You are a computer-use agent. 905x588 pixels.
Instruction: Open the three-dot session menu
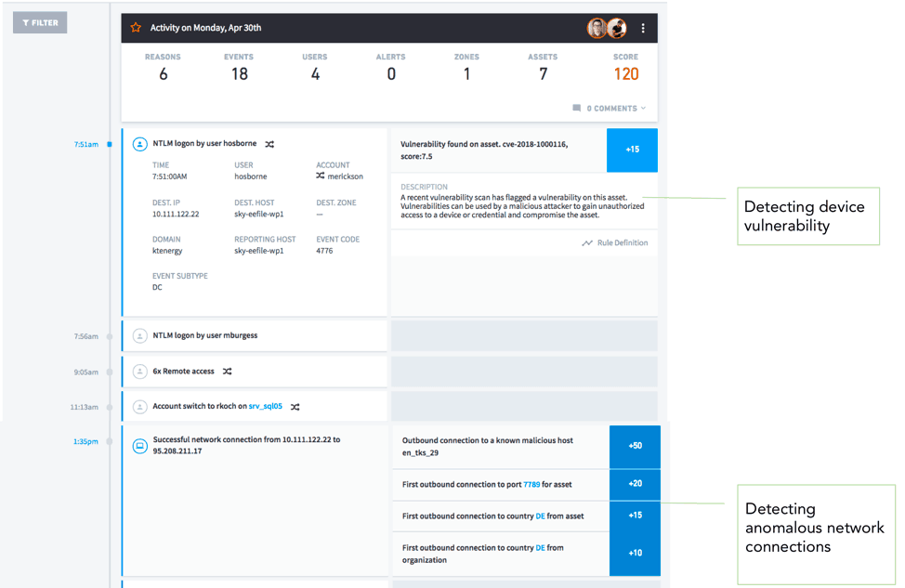[x=643, y=28]
